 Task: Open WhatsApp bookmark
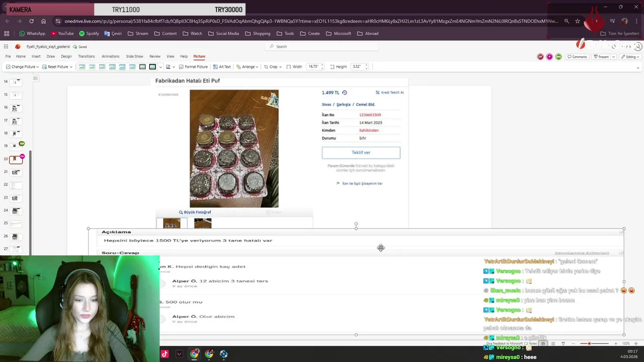[x=32, y=33]
